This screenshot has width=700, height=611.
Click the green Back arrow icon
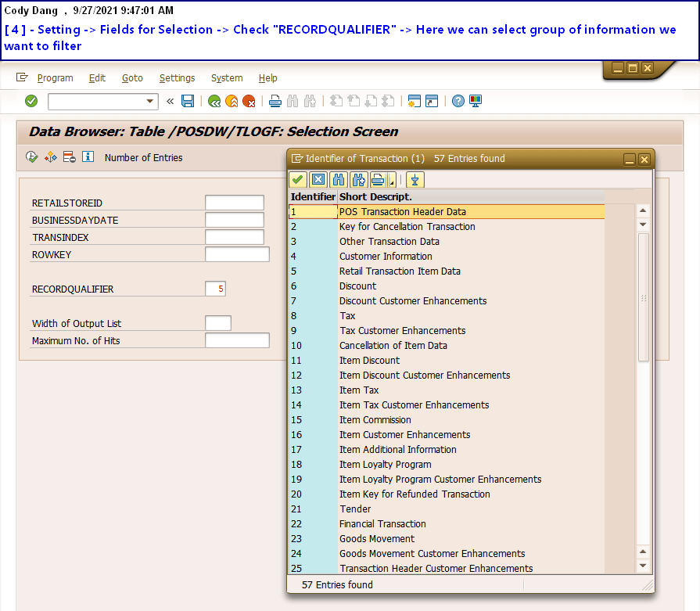[214, 101]
